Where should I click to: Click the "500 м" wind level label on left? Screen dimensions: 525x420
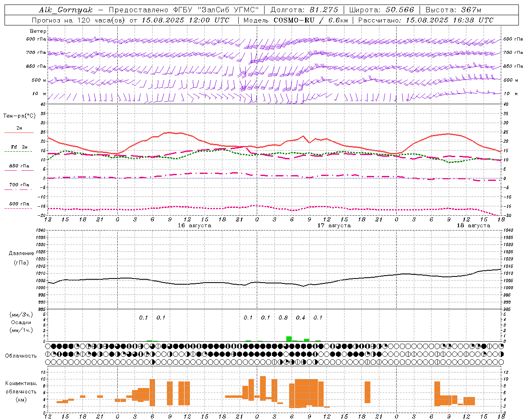coord(39,80)
